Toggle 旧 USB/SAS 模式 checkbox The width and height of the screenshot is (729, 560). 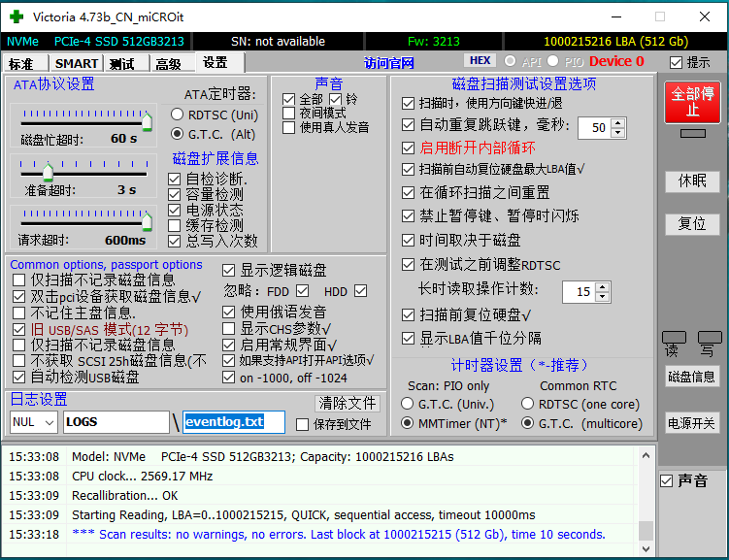point(19,329)
